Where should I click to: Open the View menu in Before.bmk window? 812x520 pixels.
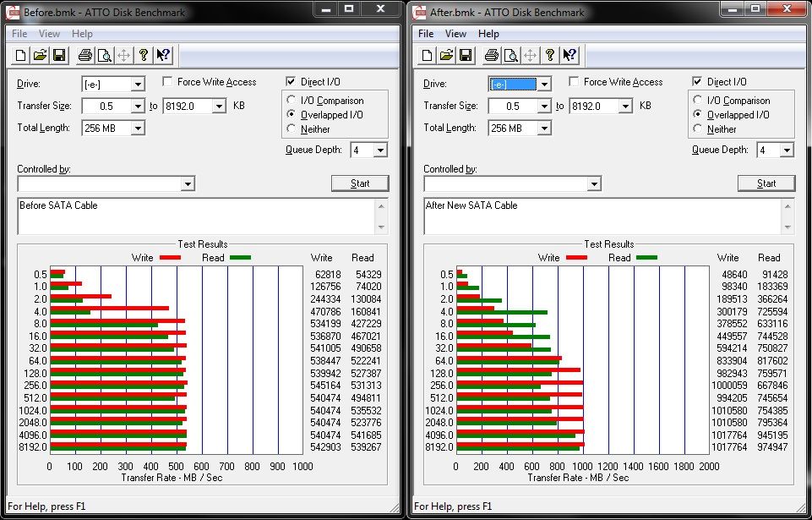click(x=49, y=34)
